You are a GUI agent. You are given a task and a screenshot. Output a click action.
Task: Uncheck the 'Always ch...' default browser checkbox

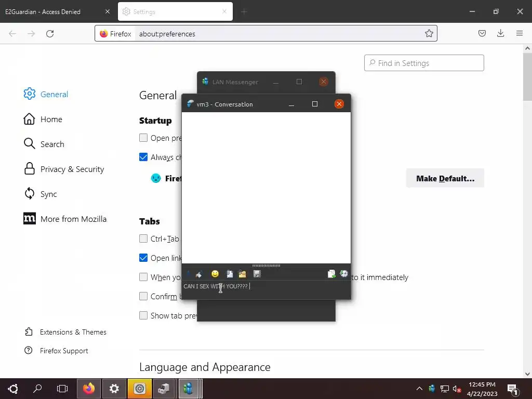point(143,157)
